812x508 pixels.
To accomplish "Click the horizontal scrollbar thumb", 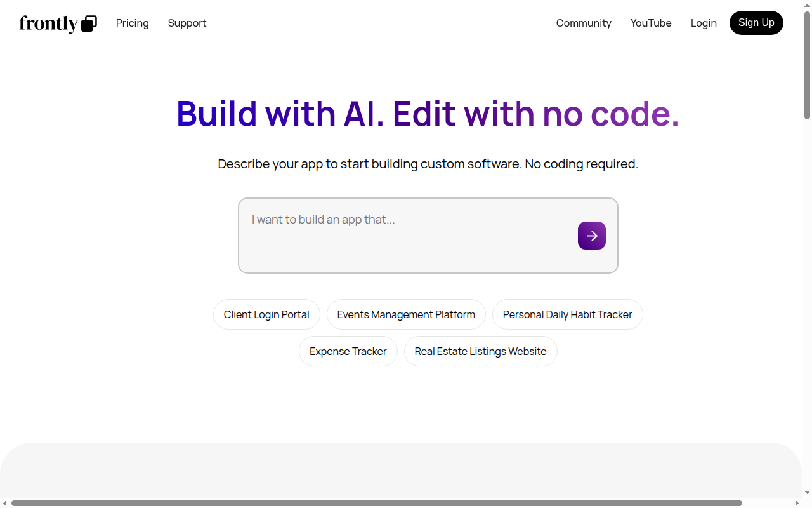I will coord(377,503).
